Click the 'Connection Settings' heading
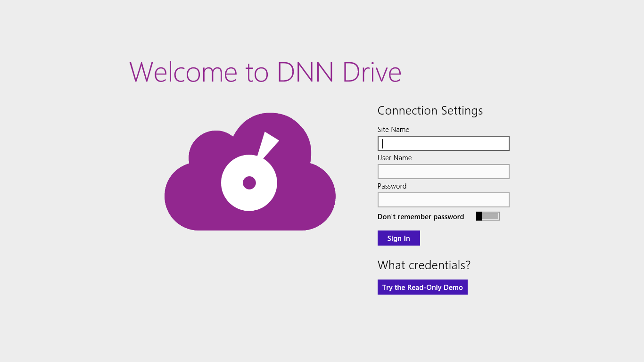The height and width of the screenshot is (362, 644). point(430,110)
